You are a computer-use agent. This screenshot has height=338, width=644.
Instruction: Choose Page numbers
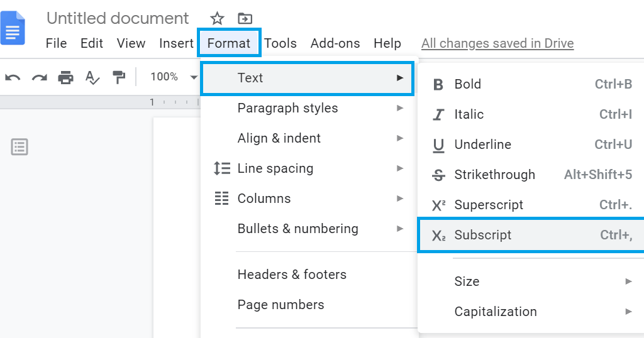(309, 304)
